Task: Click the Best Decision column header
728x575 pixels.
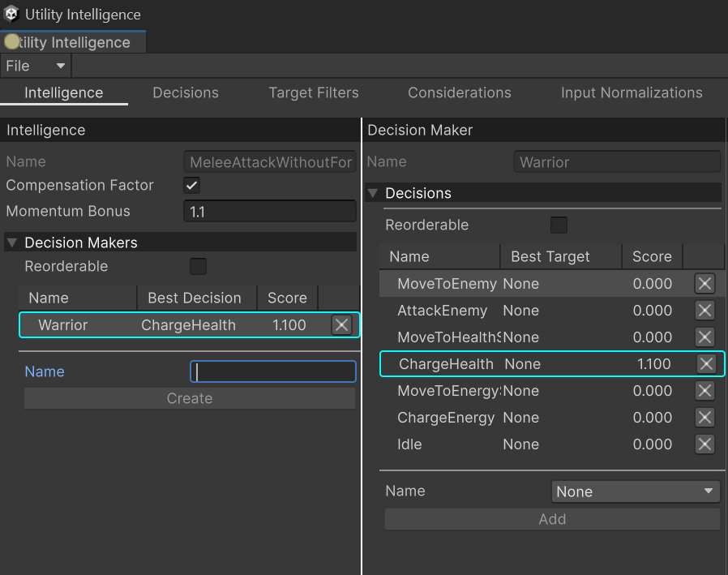Action: point(197,298)
